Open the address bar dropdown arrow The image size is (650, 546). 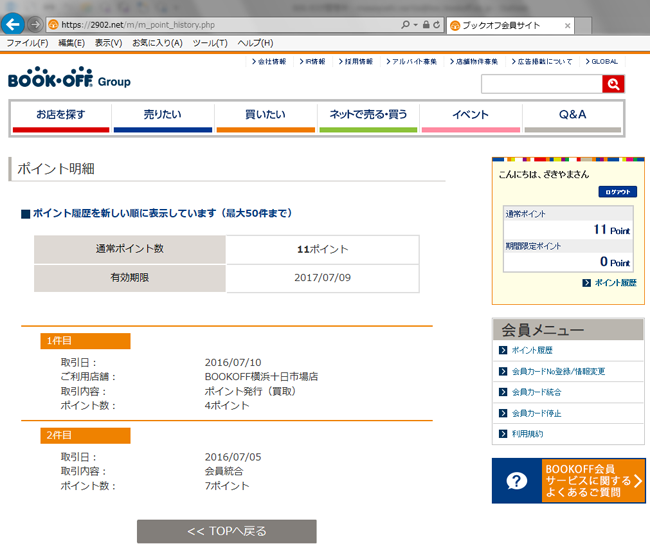415,25
